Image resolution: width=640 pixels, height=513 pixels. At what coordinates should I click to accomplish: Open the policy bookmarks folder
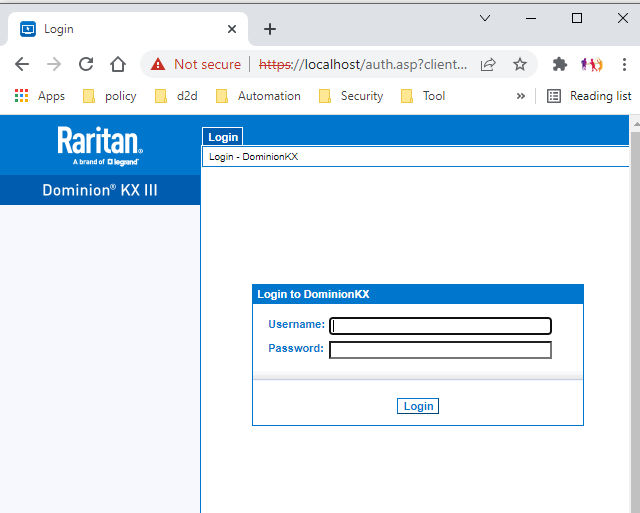pyautogui.click(x=109, y=96)
